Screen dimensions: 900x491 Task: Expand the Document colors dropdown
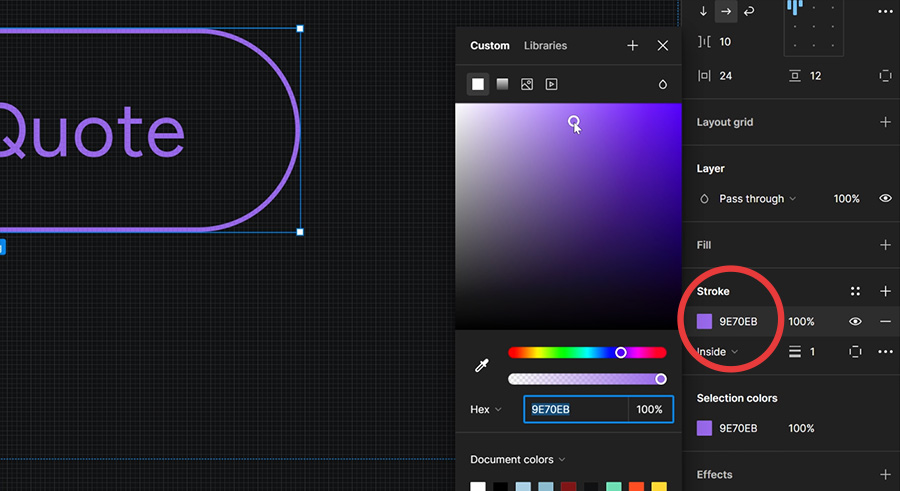click(x=518, y=459)
